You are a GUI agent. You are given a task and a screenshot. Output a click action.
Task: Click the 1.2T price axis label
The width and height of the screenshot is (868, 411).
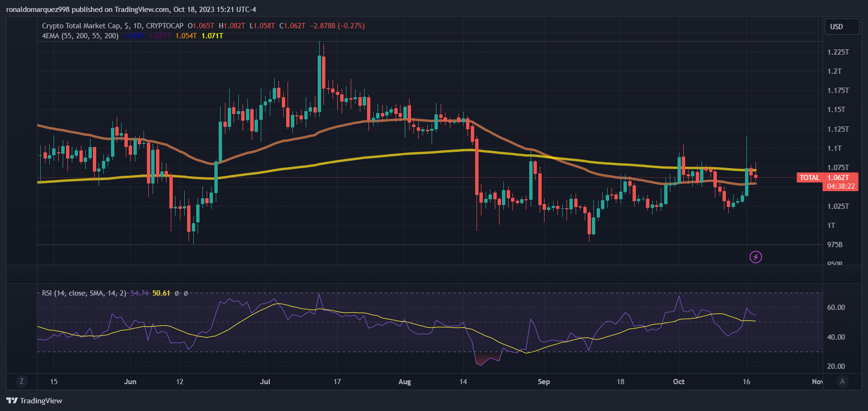(835, 71)
